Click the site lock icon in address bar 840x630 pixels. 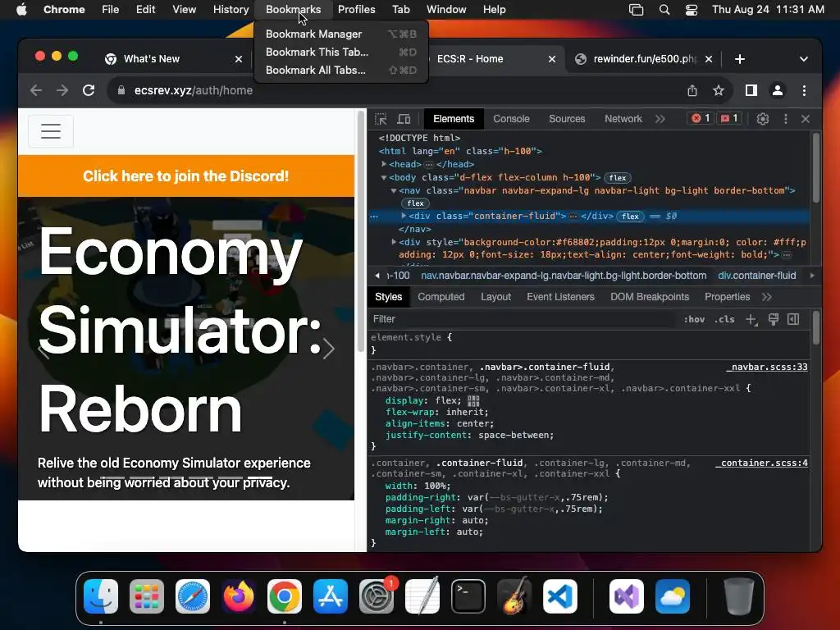(121, 90)
